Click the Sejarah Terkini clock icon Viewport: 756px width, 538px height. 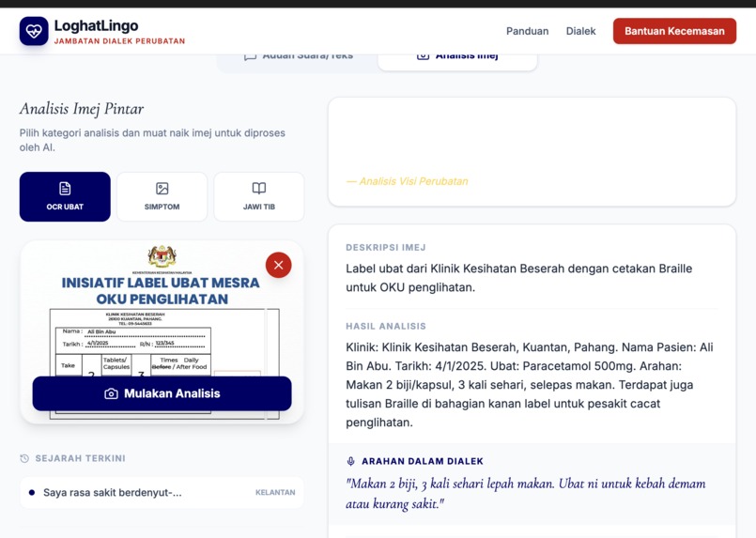point(24,458)
